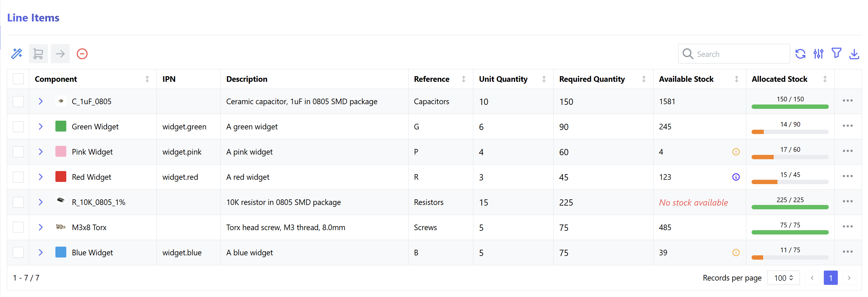Viewport: 868px width, 297px height.
Task: Open row actions menu for Red Widget
Action: [x=847, y=176]
